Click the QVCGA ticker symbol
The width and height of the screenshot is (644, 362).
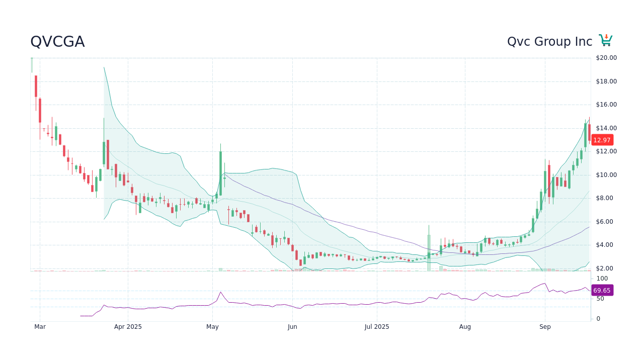pos(57,42)
